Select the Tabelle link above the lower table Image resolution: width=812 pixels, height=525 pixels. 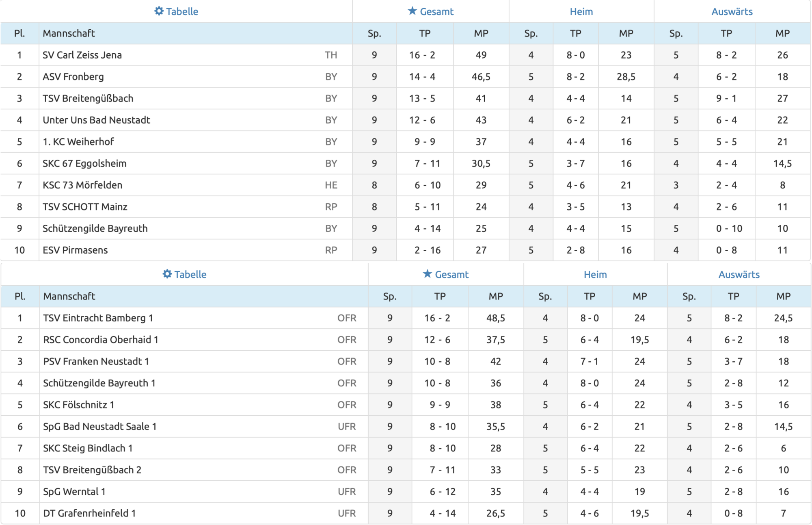pos(190,274)
